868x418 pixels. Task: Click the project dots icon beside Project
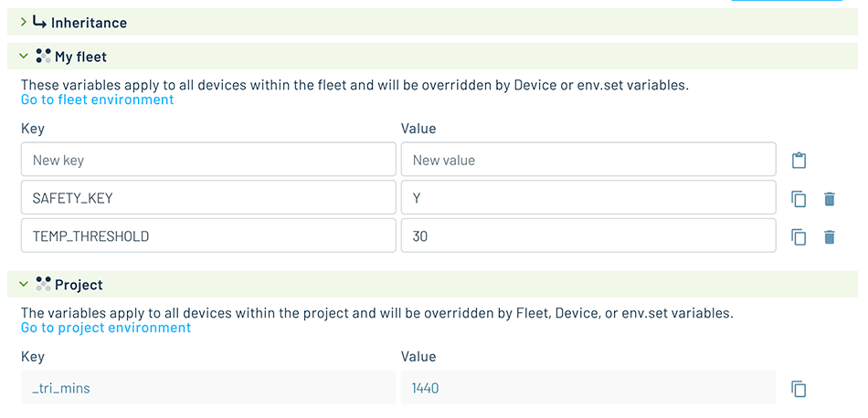click(43, 284)
